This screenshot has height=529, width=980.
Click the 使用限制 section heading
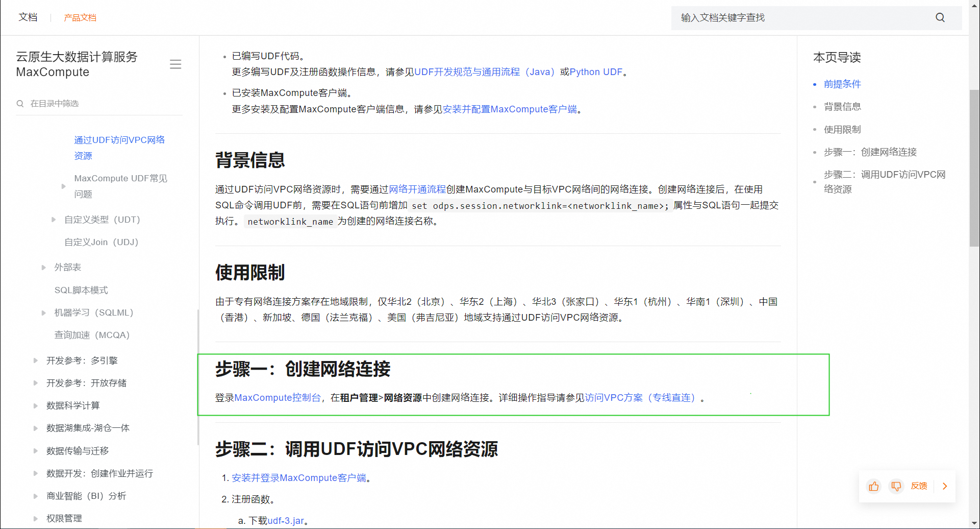(x=250, y=272)
